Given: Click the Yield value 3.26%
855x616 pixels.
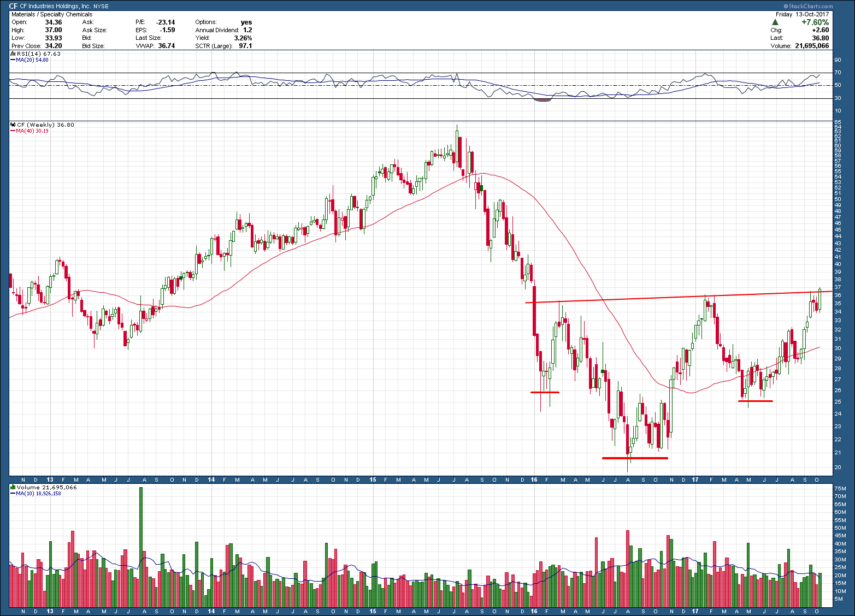Looking at the screenshot, I should coord(243,38).
